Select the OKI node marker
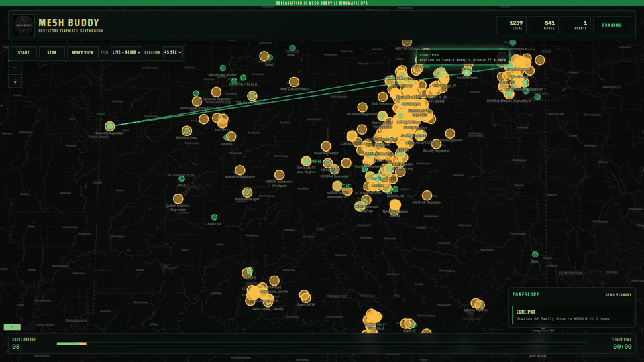644x362 pixels. pyautogui.click(x=337, y=186)
